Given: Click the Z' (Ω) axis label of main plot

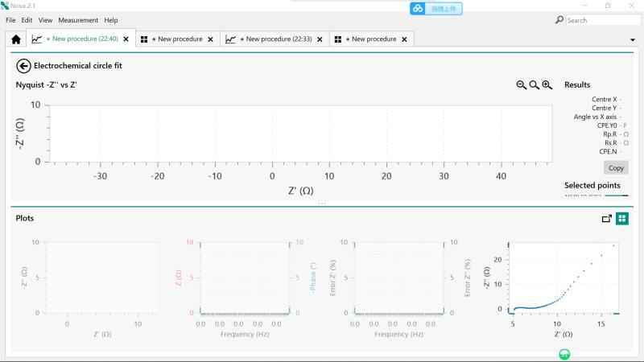Looking at the screenshot, I should tap(300, 191).
